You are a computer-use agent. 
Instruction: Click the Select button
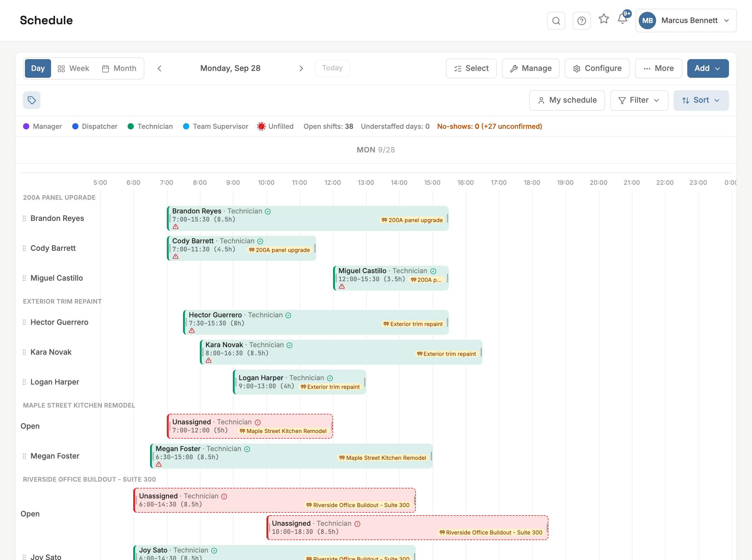click(471, 68)
